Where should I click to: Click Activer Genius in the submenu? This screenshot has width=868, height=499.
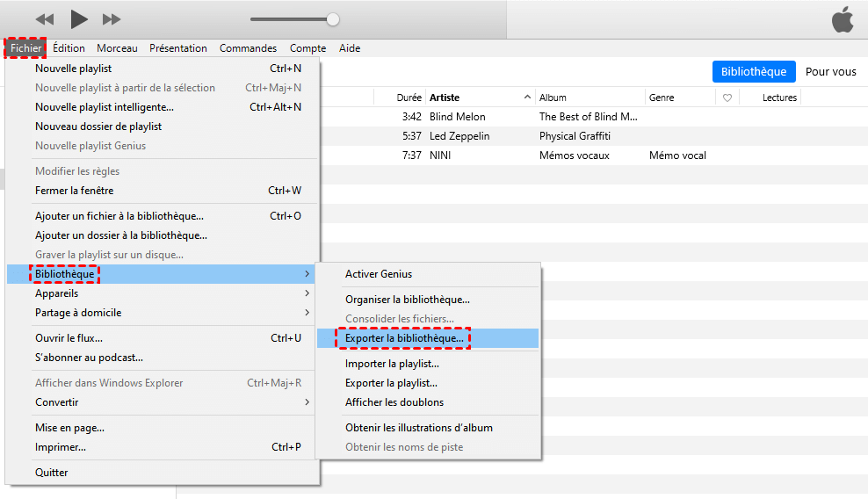coord(379,274)
